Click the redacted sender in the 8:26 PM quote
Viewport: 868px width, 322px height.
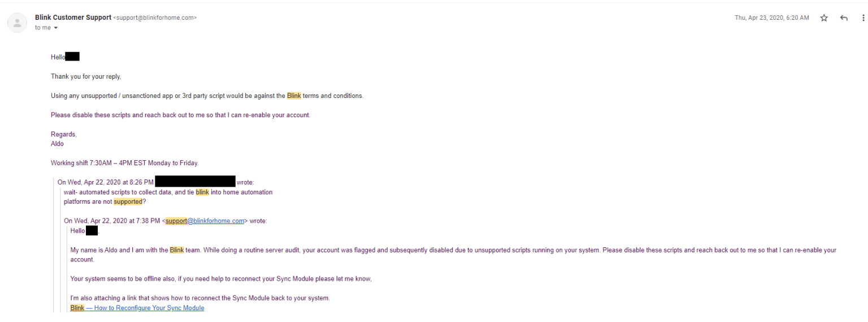click(195, 182)
